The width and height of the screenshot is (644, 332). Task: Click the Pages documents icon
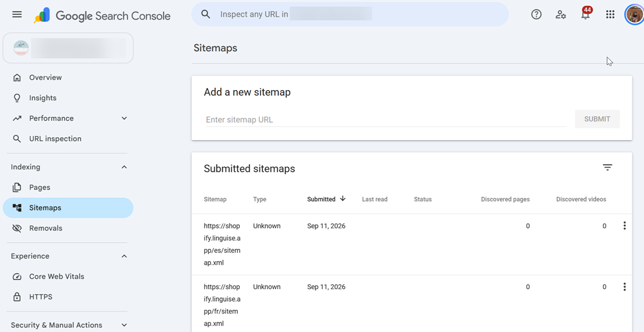point(17,188)
